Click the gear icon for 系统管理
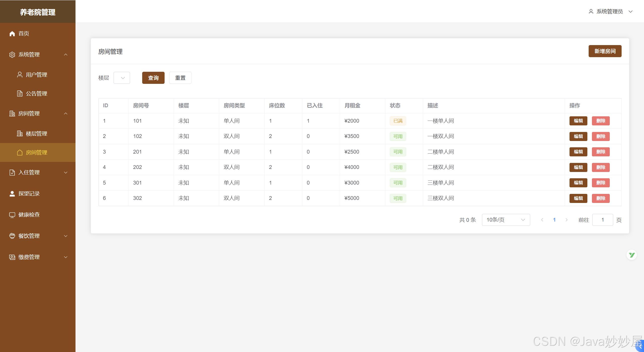Image resolution: width=644 pixels, height=352 pixels. coord(12,55)
